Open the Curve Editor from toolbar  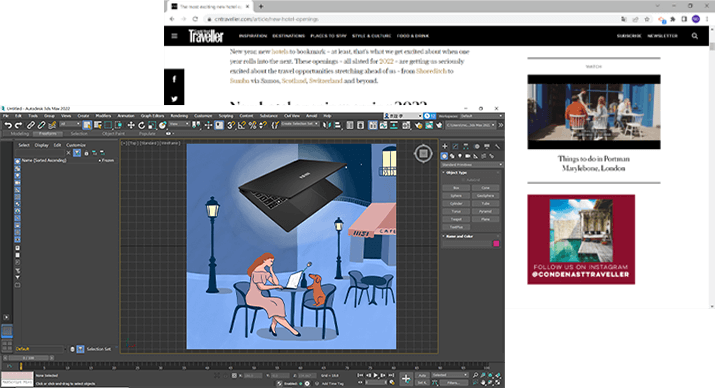[x=383, y=125]
